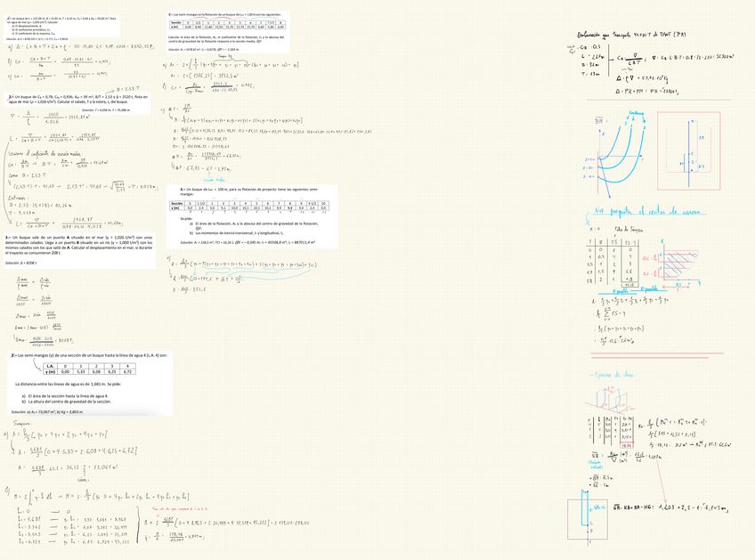Screen dimensions: 755x560
Task: Click the handwritten "Simpson:" heading
Action: click(x=23, y=423)
